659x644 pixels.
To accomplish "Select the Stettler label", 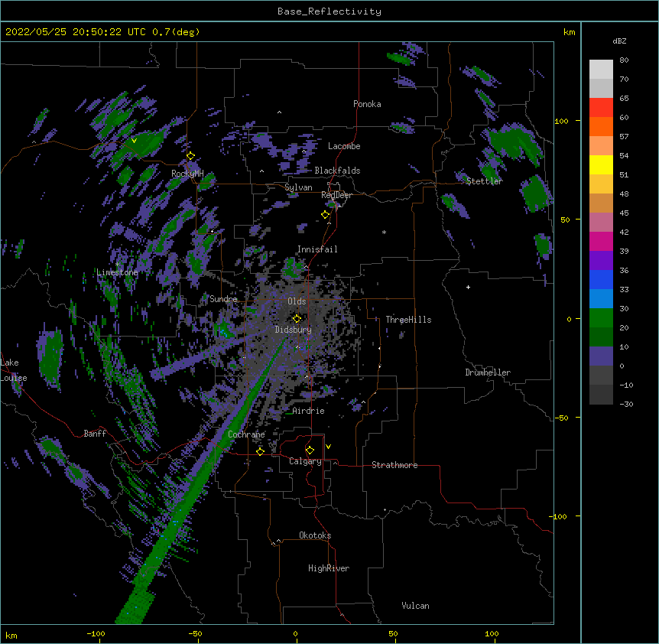I will click(485, 181).
